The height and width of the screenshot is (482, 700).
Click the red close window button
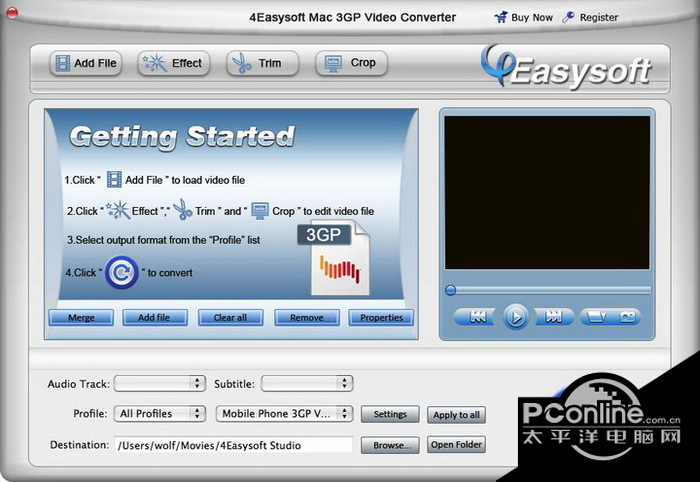pyautogui.click(x=12, y=13)
